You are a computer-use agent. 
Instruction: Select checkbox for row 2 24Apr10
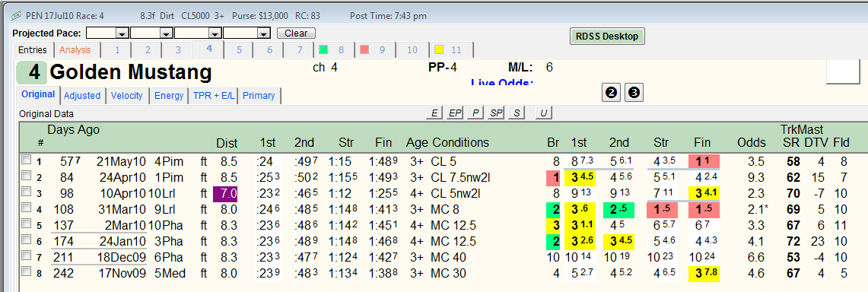(25, 176)
